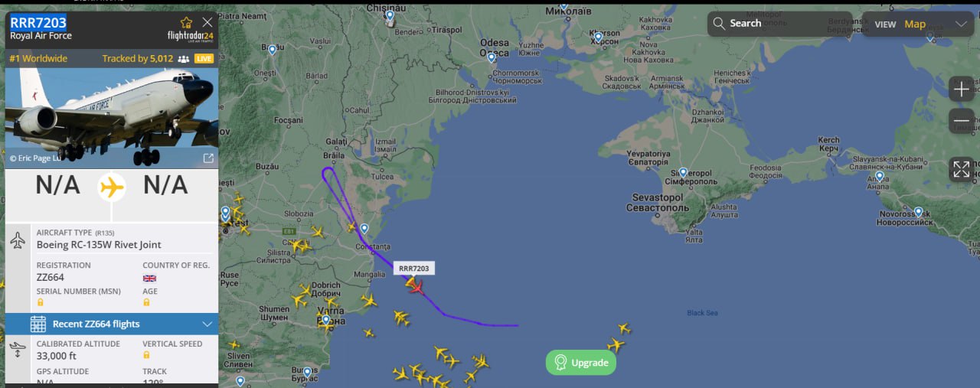The height and width of the screenshot is (388, 980).
Task: Click the search magnifier icon
Action: tap(719, 24)
